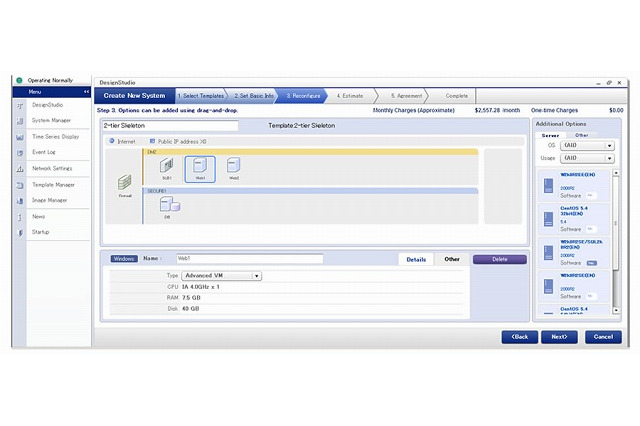Click the Network Settings sidebar icon
Viewport: 640px width, 426px height.
coord(20,168)
